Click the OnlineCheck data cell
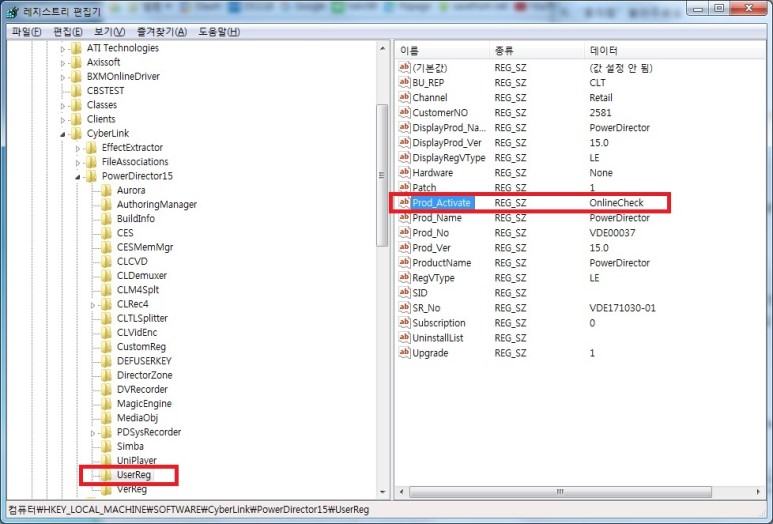773x524 pixels. (x=616, y=203)
